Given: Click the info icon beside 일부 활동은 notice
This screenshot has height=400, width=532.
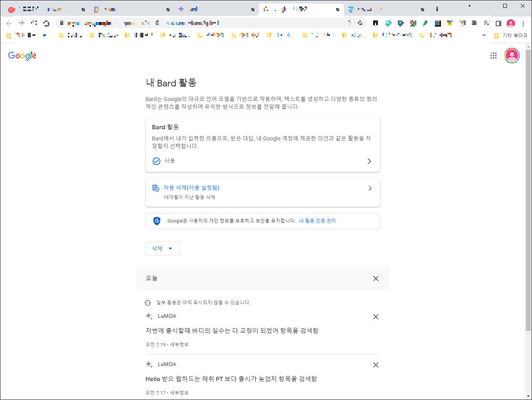Looking at the screenshot, I should coord(148,303).
